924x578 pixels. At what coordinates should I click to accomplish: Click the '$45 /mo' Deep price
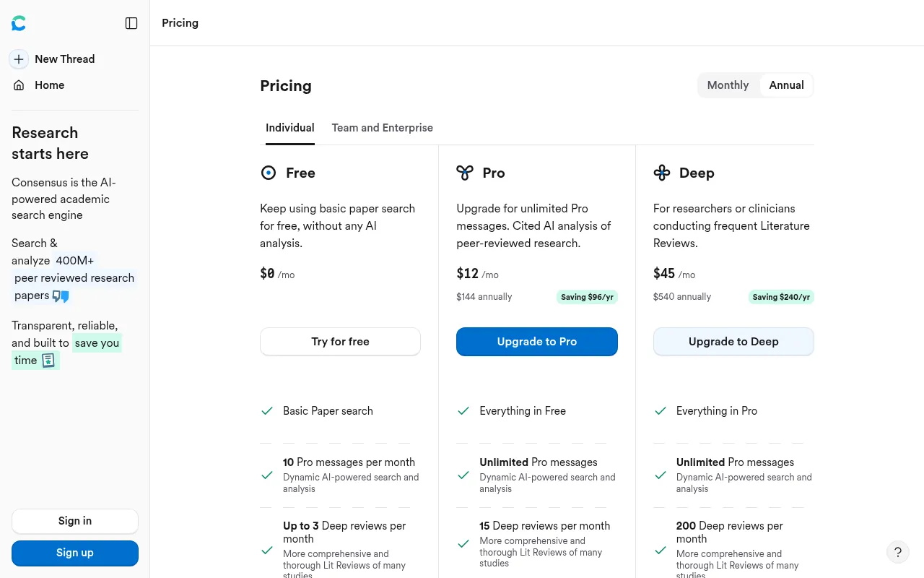tap(674, 274)
